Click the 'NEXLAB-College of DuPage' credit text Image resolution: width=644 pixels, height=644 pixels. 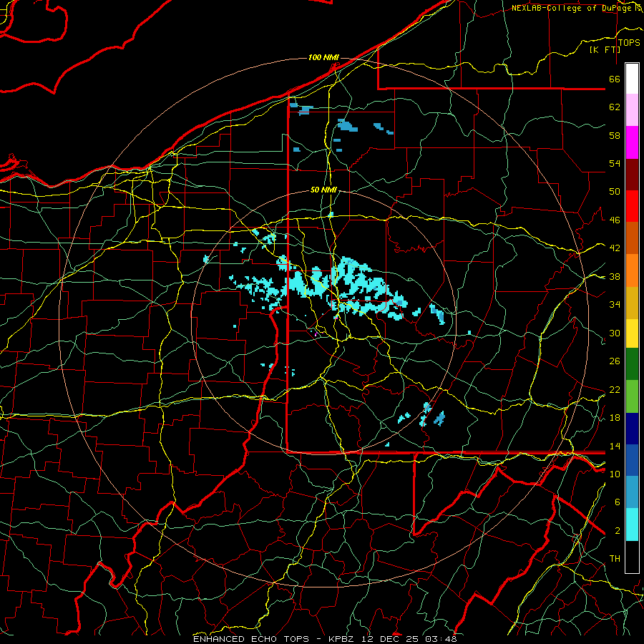pyautogui.click(x=572, y=8)
